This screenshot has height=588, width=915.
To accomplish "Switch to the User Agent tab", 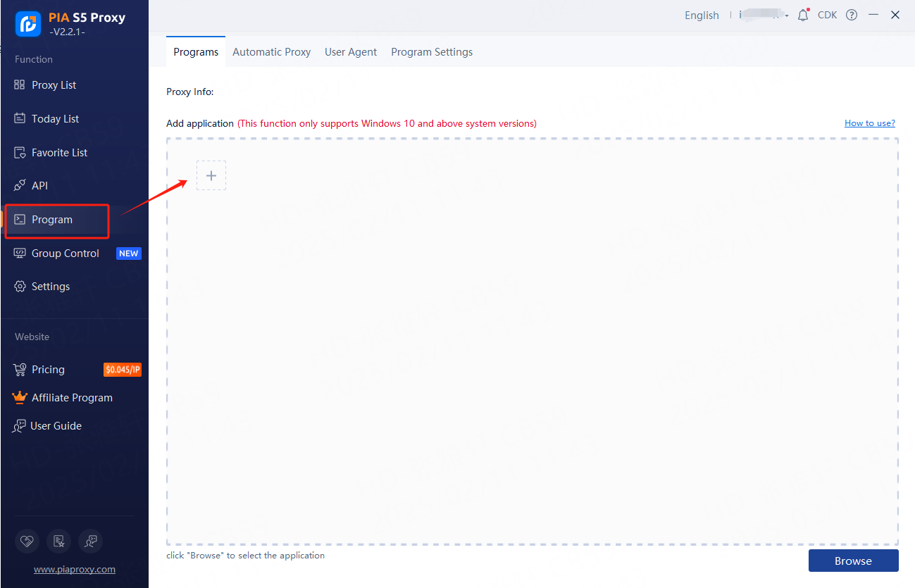I will pyautogui.click(x=351, y=52).
